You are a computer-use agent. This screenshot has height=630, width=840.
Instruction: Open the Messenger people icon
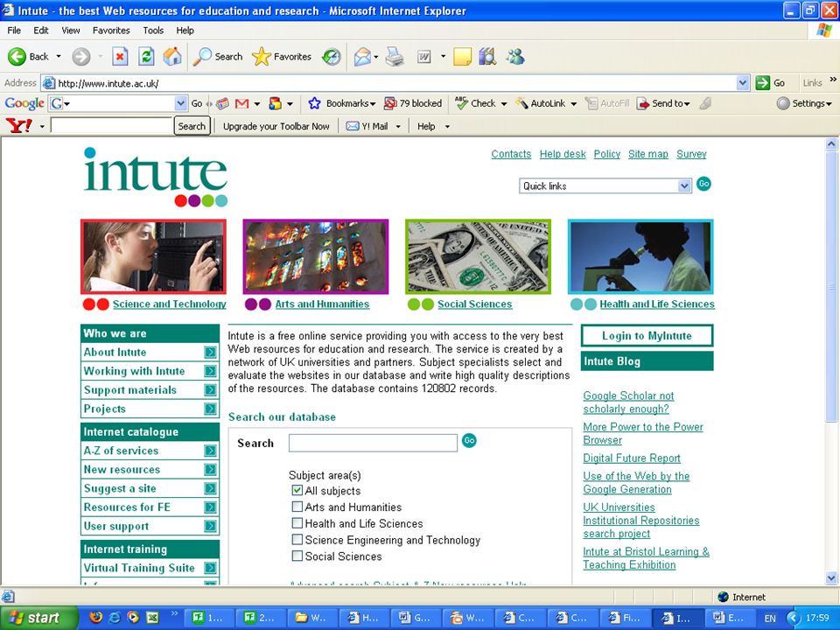point(515,56)
